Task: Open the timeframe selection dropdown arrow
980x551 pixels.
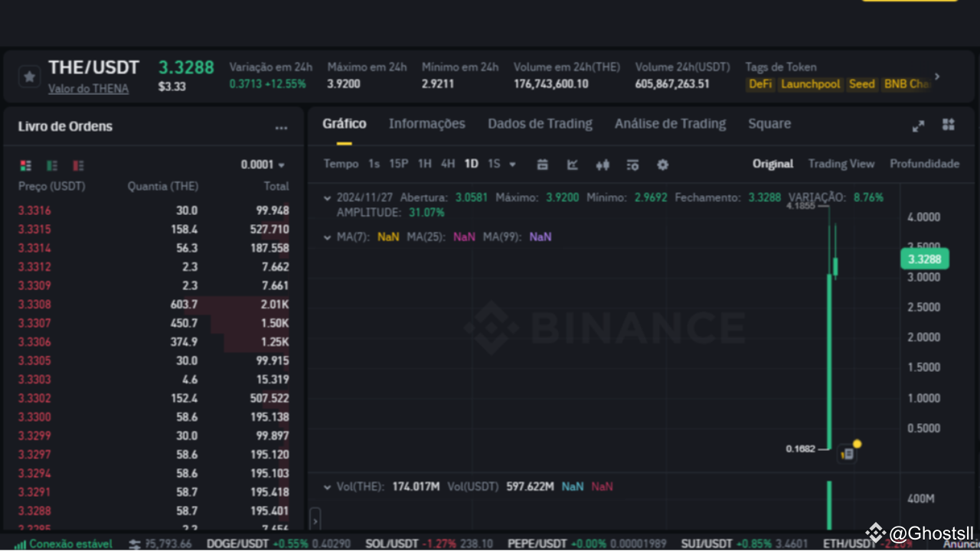Action: point(511,164)
